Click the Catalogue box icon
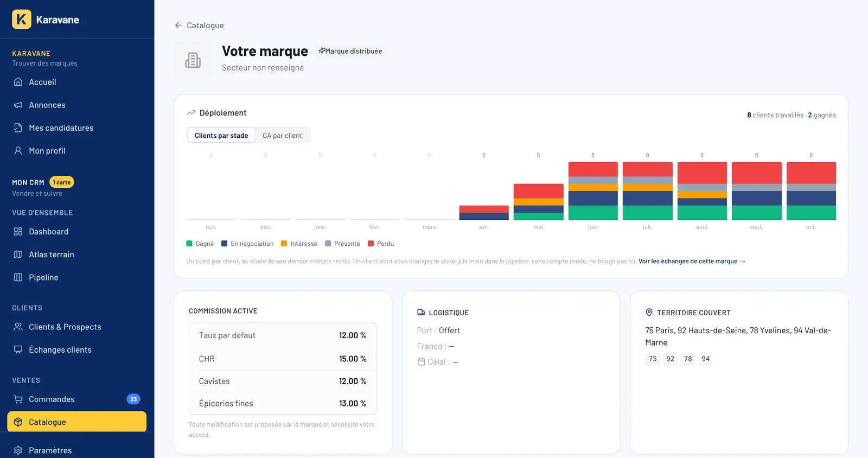This screenshot has height=458, width=868. tap(18, 422)
